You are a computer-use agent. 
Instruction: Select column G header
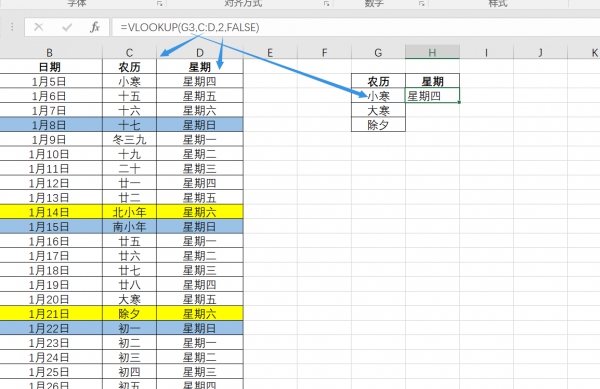378,52
